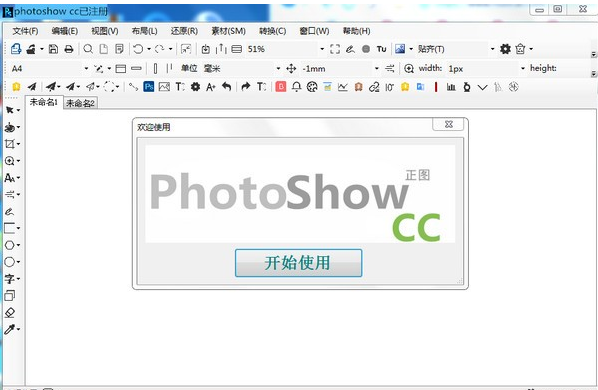The image size is (598, 390).
Task: Open the 编辑(E) menu
Action: click(x=65, y=31)
